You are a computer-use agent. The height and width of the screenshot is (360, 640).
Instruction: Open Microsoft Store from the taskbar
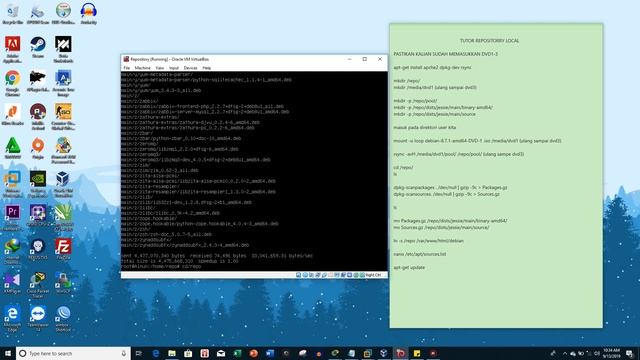point(188,353)
